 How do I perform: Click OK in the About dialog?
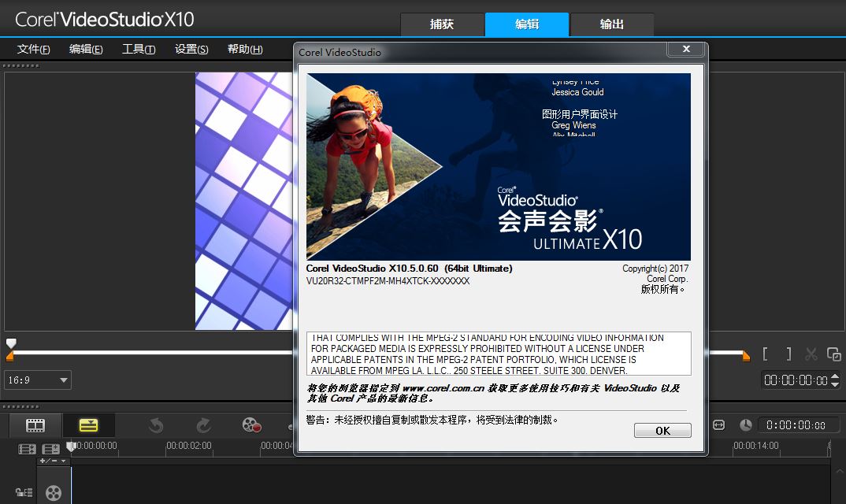pyautogui.click(x=662, y=431)
